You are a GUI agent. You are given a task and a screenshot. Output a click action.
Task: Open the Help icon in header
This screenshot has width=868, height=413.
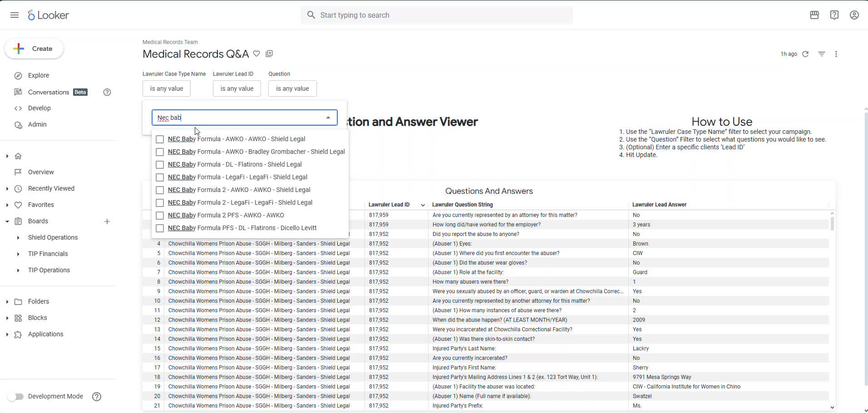[834, 15]
